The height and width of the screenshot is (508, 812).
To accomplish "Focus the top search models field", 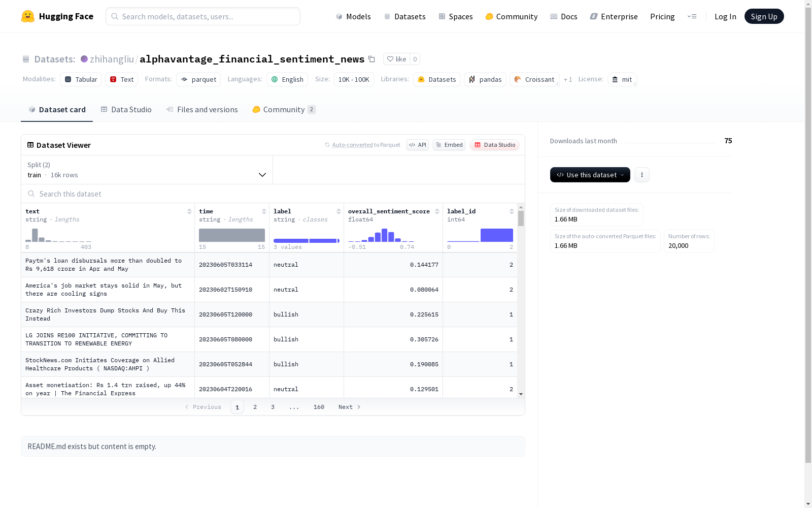I will coord(203,16).
